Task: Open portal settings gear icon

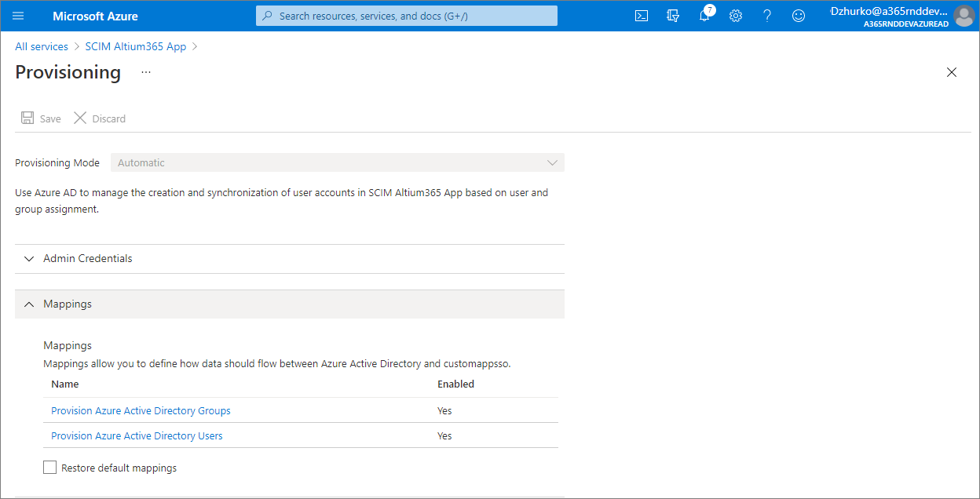Action: click(736, 16)
